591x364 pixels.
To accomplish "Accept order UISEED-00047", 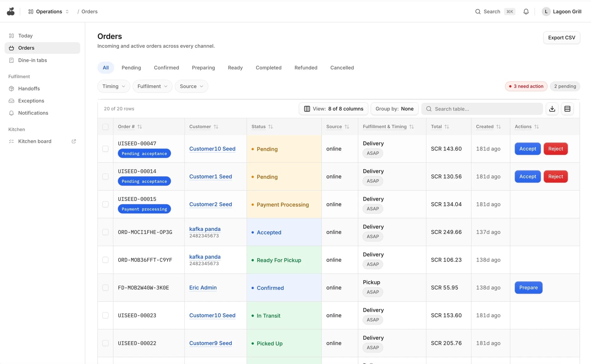I will click(528, 149).
